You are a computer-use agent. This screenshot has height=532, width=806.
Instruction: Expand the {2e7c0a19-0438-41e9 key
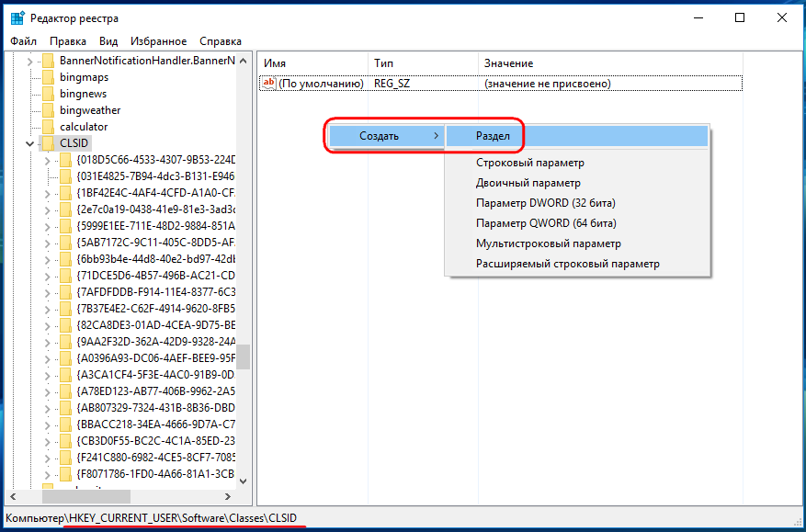(x=48, y=210)
